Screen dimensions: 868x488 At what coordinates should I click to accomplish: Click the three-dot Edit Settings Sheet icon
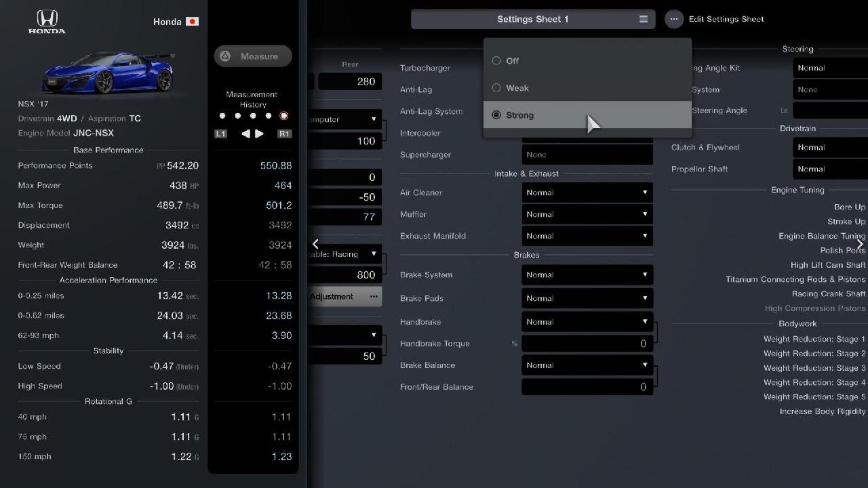click(x=674, y=19)
